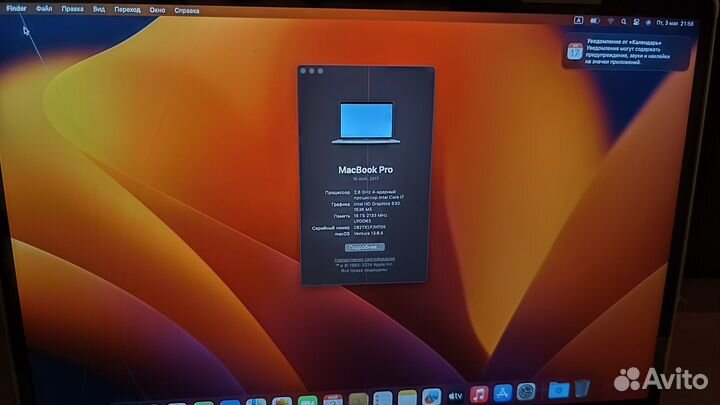Open the Переход menu
Viewport: 720px width, 405px height.
127,10
